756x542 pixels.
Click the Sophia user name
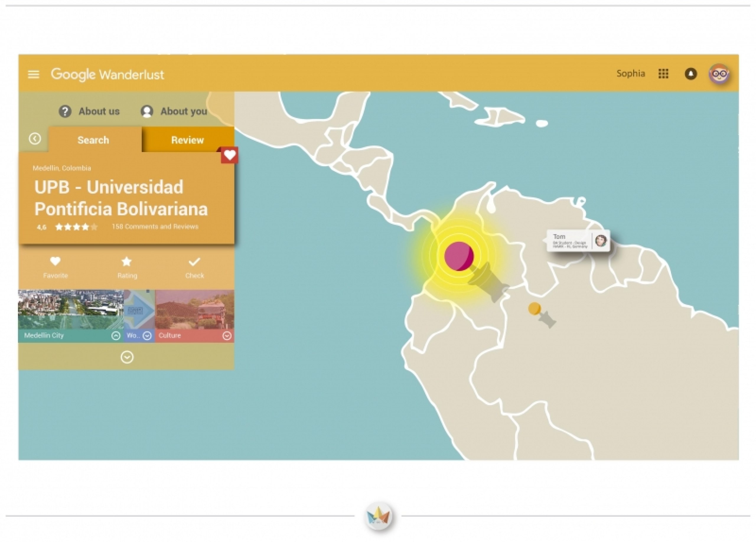(630, 74)
